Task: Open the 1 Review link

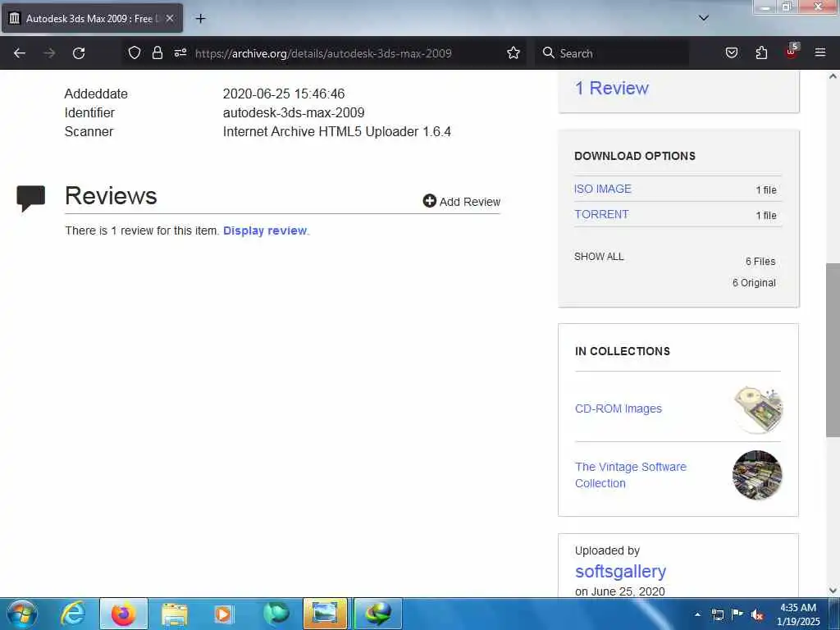Action: point(611,88)
